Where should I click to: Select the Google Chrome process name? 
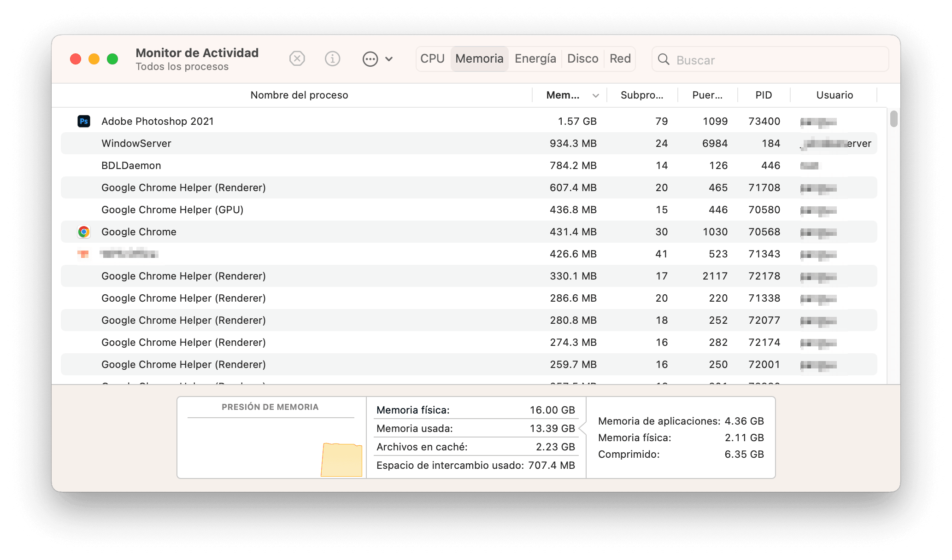139,232
